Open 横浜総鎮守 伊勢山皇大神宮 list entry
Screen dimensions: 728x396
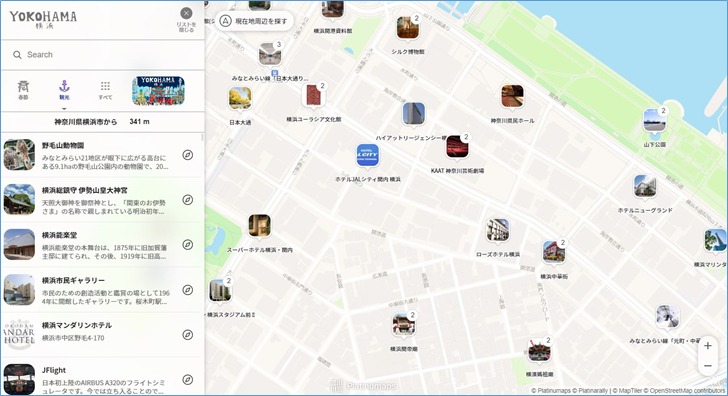[x=102, y=200]
